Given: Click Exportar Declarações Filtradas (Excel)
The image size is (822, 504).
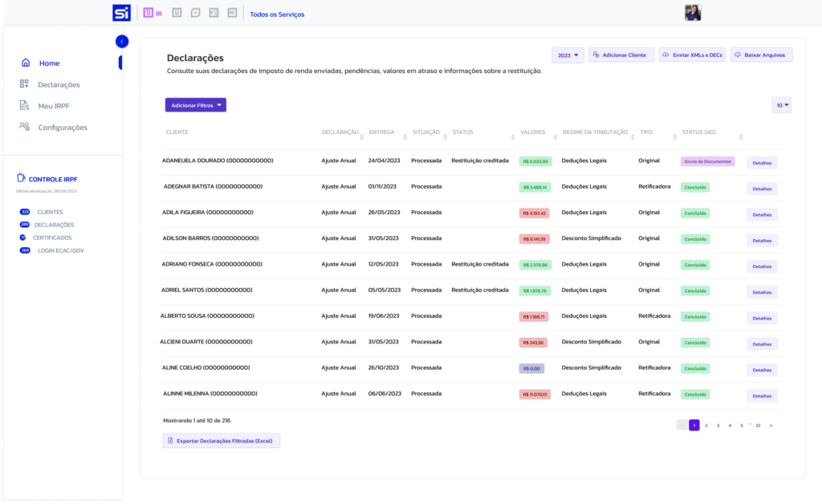Looking at the screenshot, I should click(222, 441).
